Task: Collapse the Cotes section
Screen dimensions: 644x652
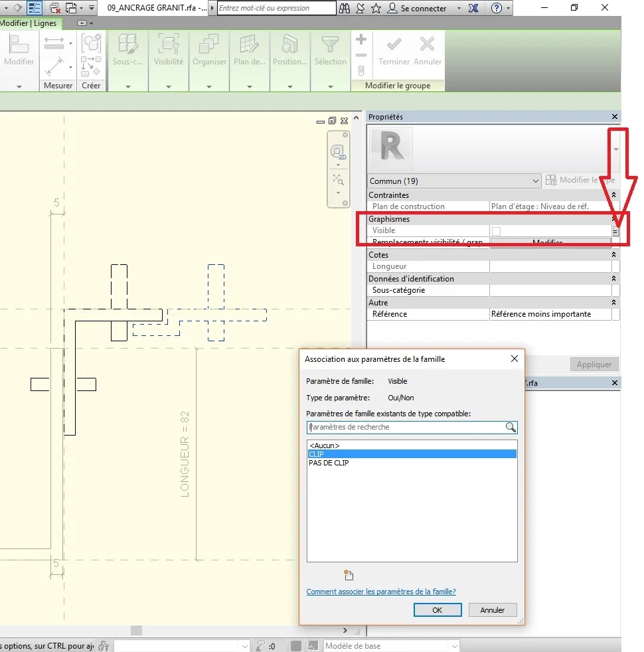Action: (613, 254)
